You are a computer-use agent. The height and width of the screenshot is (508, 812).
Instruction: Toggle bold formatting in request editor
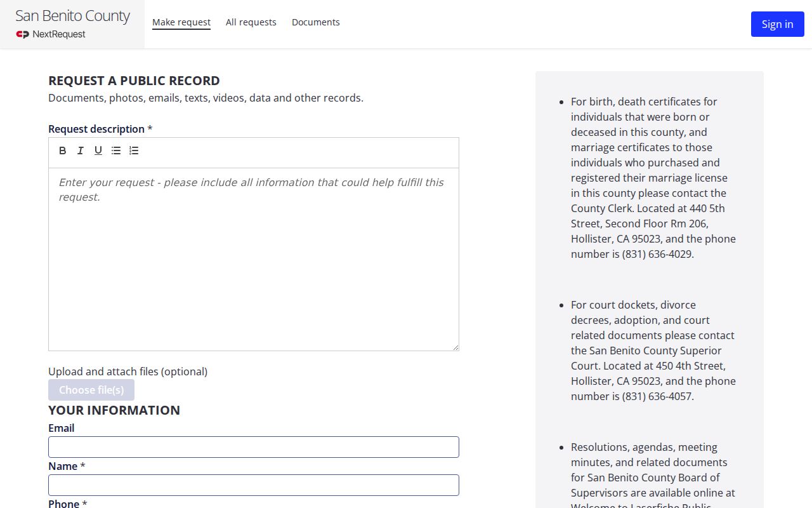point(63,150)
